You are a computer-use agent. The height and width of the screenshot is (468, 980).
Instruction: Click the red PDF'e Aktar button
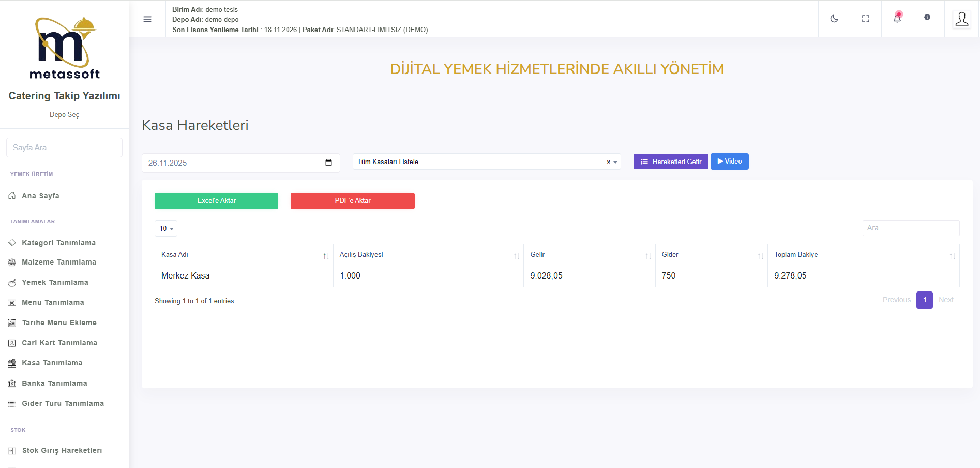(352, 201)
